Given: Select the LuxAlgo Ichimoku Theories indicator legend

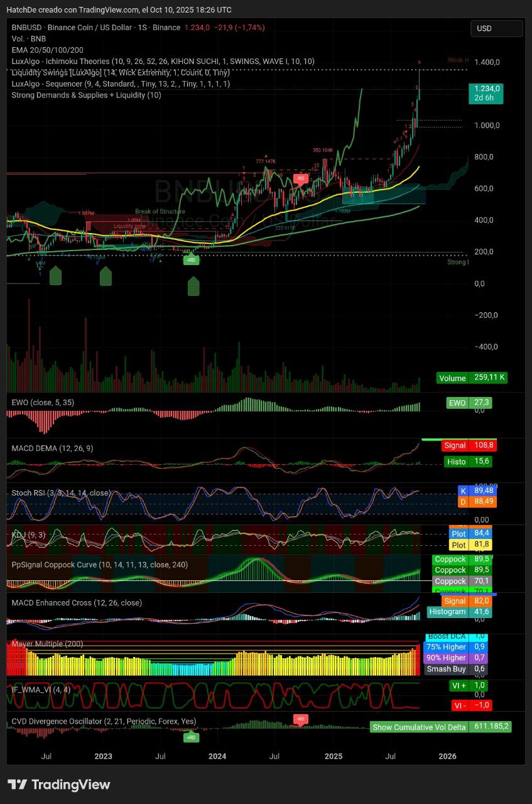Looking at the screenshot, I should click(163, 62).
